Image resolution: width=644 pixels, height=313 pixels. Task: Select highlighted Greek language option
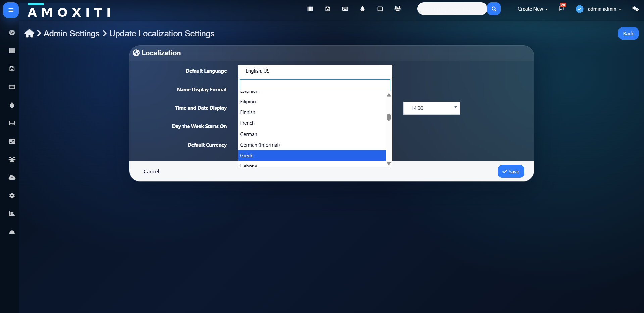tap(312, 156)
